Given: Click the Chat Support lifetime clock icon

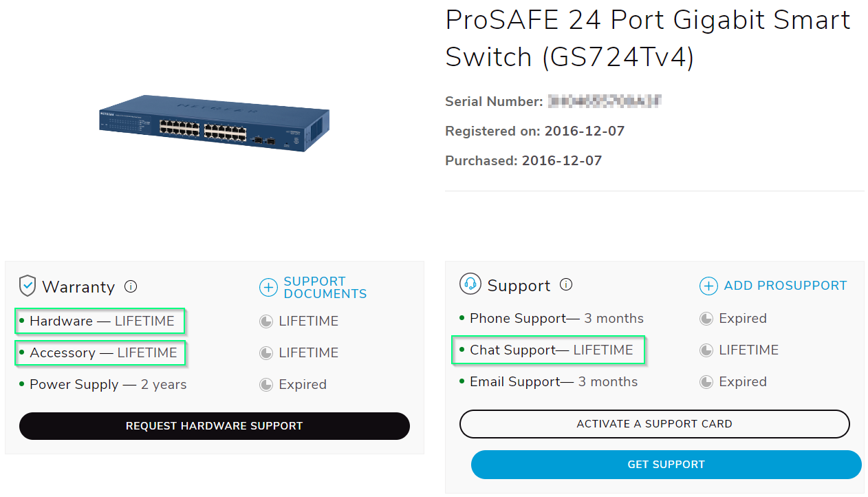Looking at the screenshot, I should [706, 350].
